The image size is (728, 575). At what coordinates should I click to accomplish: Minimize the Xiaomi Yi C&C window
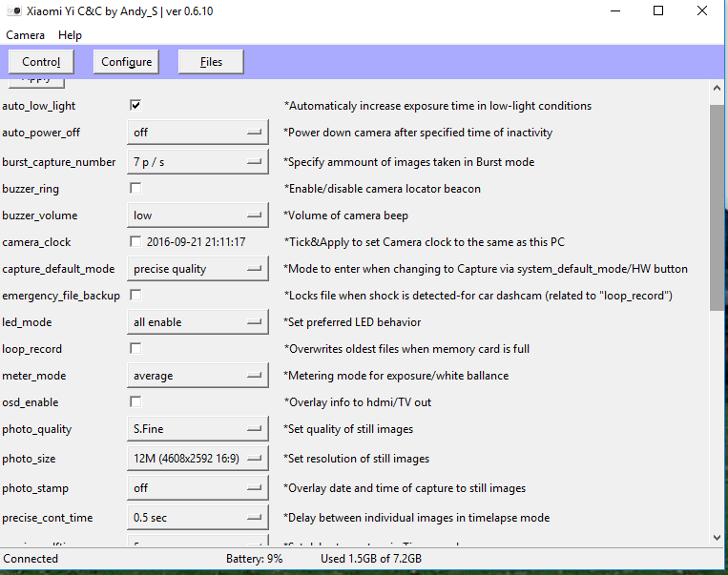click(615, 10)
